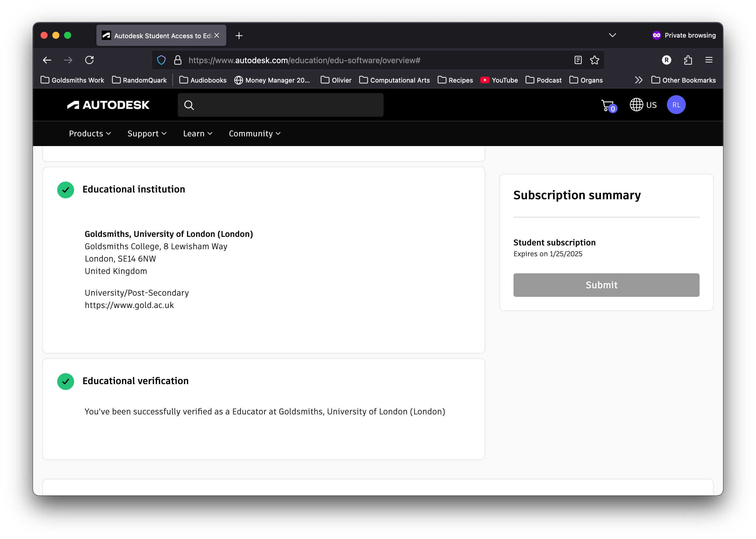Change region via the US globe icon
The height and width of the screenshot is (539, 756).
tap(643, 105)
